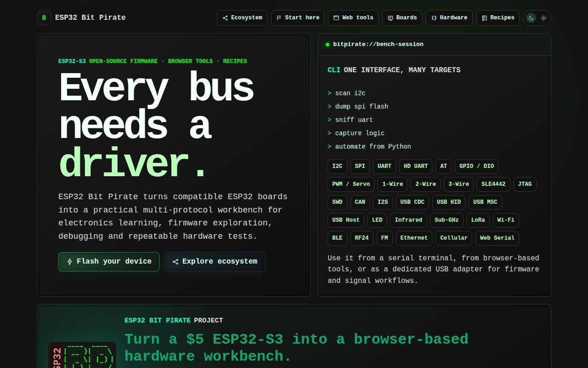The image size is (588, 368).
Task: Click the Flash your device button
Action: click(109, 262)
